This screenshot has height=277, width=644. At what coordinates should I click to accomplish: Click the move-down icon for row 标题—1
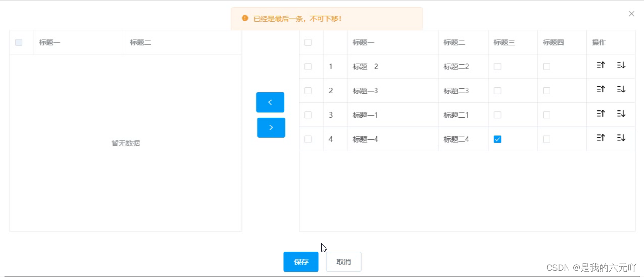pyautogui.click(x=621, y=114)
